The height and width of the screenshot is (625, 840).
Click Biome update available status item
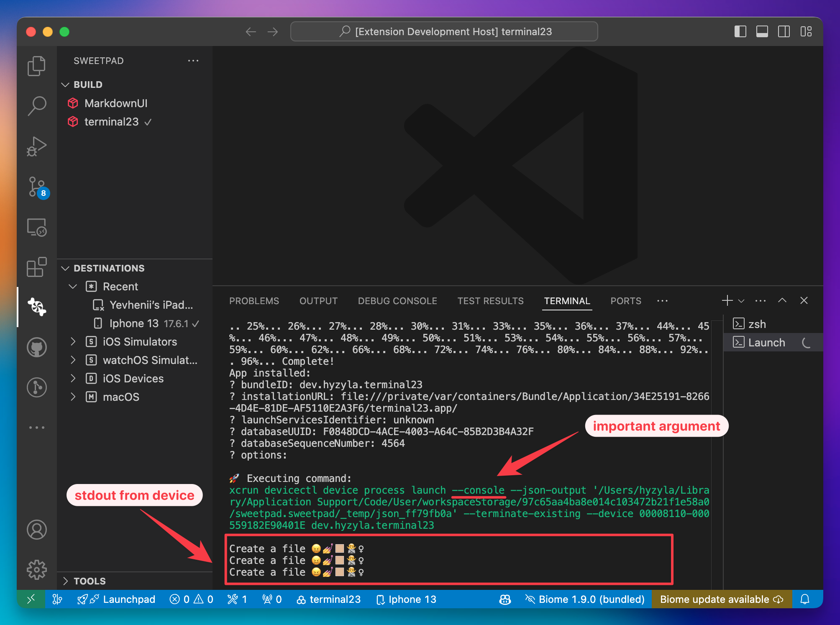721,599
